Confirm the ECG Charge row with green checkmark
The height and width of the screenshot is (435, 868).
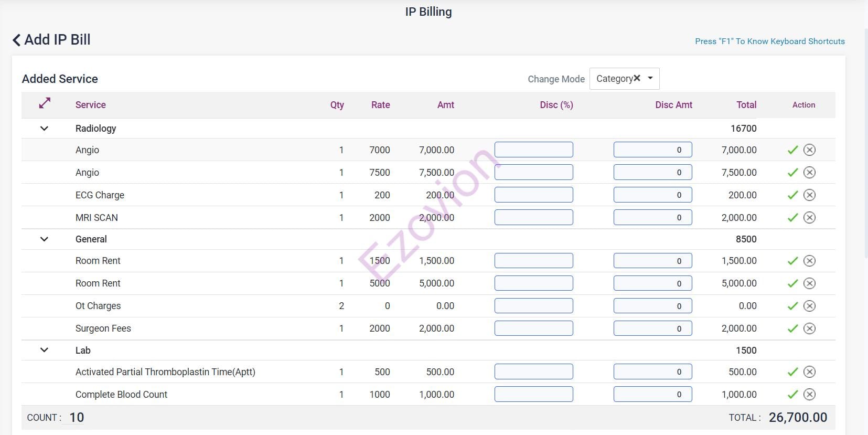[792, 195]
